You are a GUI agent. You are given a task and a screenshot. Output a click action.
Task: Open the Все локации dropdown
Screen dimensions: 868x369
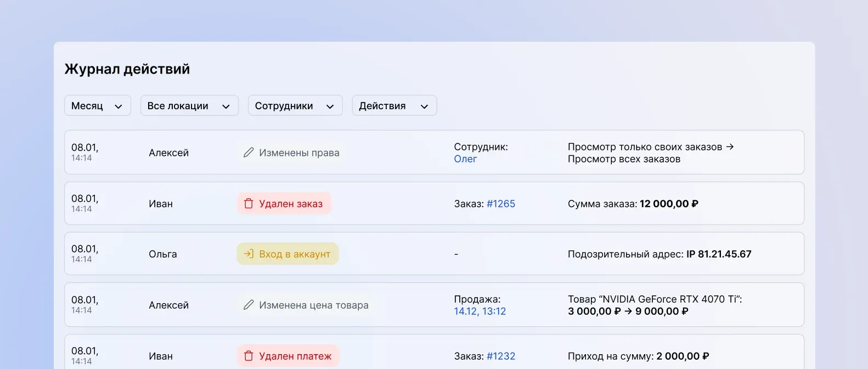tap(189, 105)
